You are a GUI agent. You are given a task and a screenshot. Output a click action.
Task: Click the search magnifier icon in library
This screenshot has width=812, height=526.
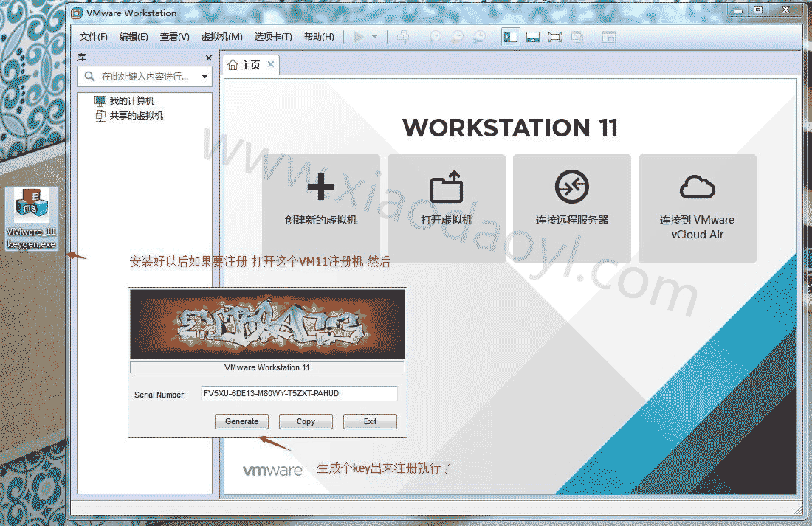[x=89, y=77]
